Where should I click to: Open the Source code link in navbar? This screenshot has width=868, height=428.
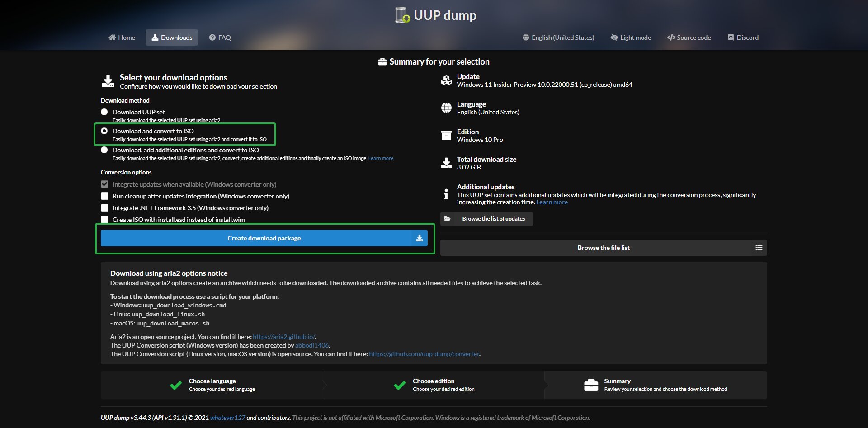coord(689,38)
